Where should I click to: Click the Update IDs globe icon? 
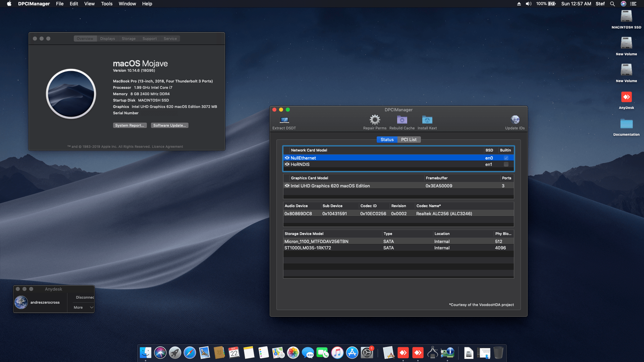[x=515, y=120]
